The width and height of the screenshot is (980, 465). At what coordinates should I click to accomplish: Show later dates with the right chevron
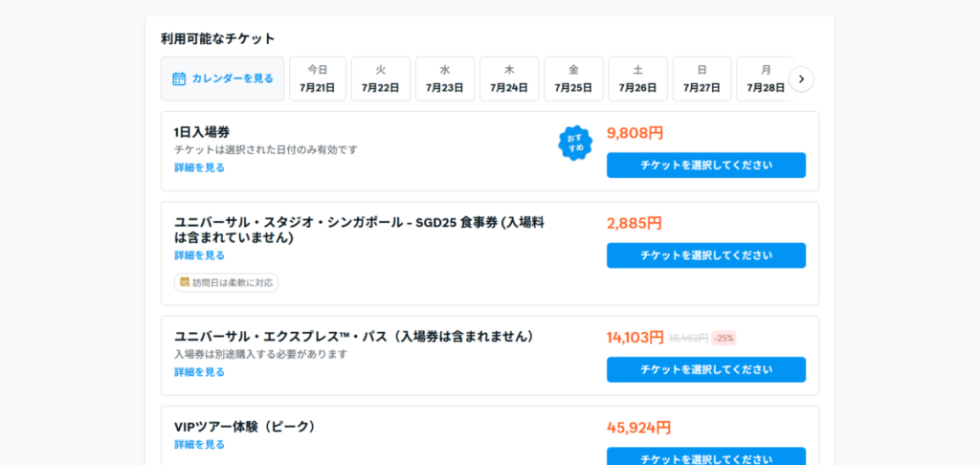pyautogui.click(x=801, y=79)
